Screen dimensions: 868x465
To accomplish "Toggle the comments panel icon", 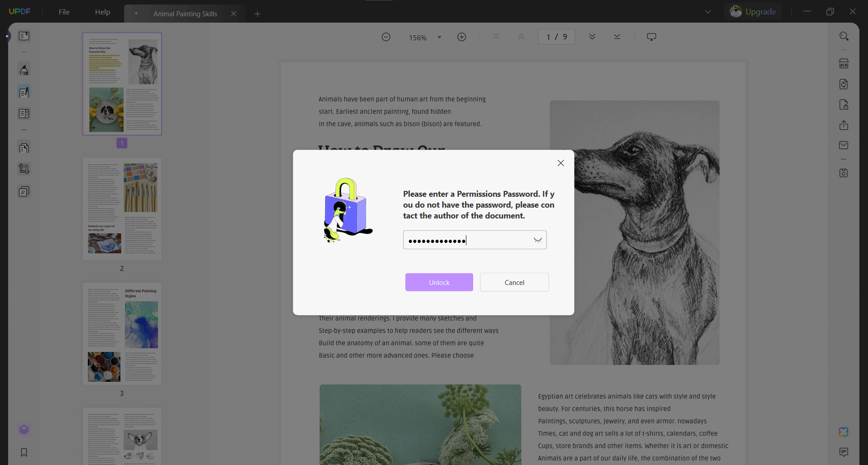I will click(844, 452).
